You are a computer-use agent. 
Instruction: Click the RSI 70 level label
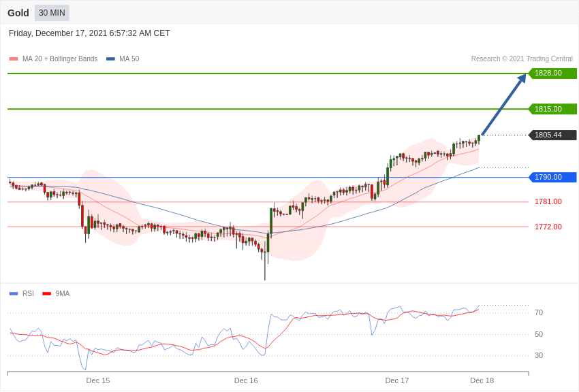pyautogui.click(x=539, y=313)
